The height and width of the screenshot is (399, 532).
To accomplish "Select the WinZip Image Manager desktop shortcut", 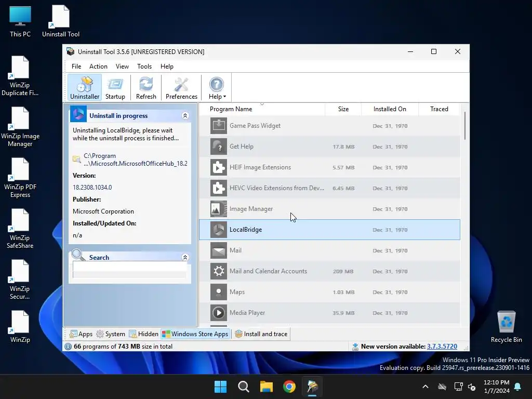I will (20, 127).
